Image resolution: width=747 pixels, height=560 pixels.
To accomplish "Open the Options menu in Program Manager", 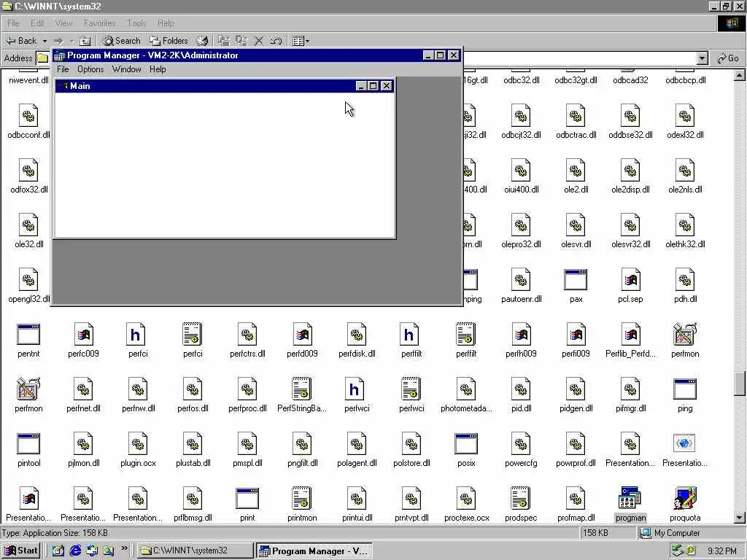I will 90,69.
